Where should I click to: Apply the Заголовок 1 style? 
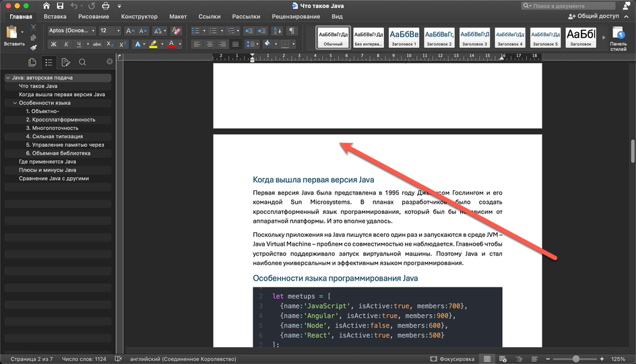404,37
